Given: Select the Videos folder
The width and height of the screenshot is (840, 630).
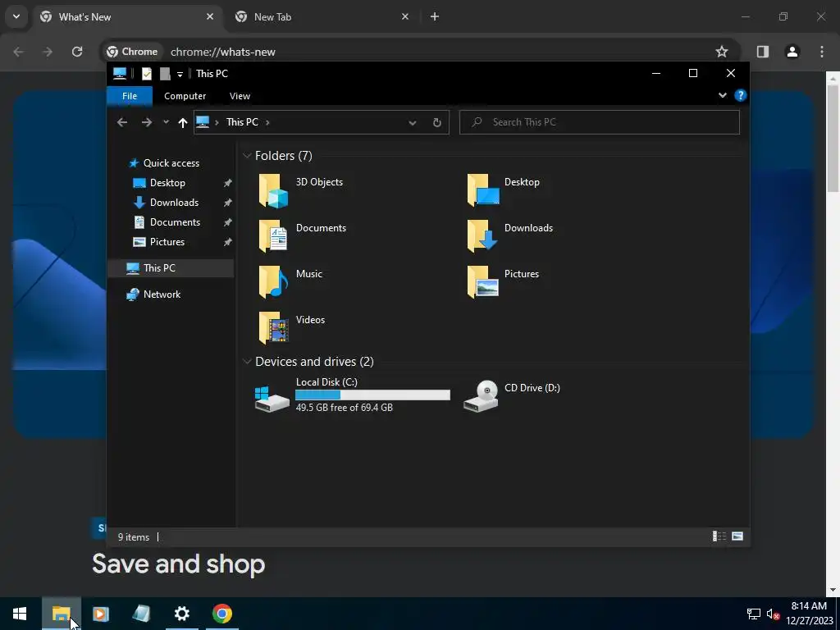Looking at the screenshot, I should (x=292, y=328).
